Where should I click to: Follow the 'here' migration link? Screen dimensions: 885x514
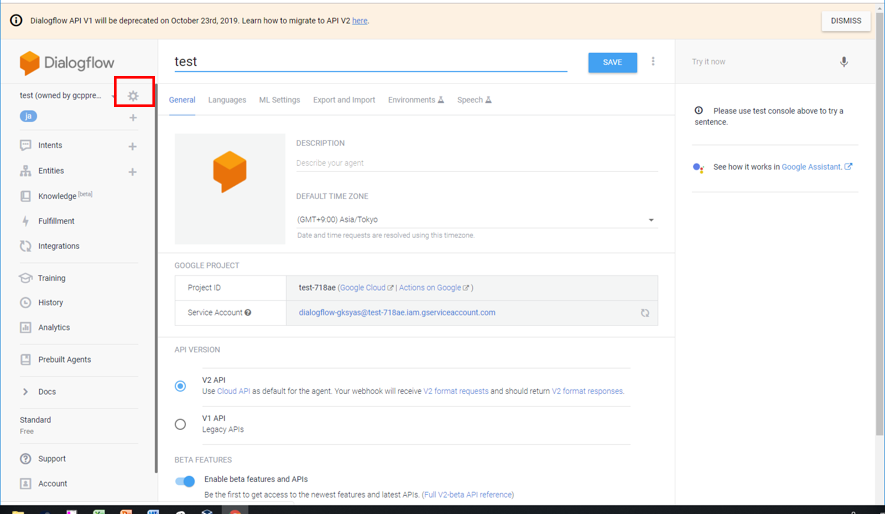pos(360,21)
